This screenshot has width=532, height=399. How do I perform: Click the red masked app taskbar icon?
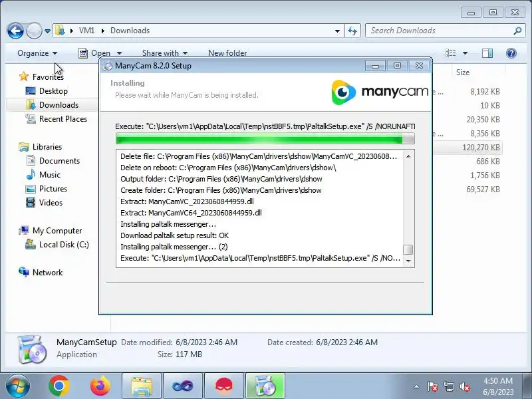click(x=224, y=386)
